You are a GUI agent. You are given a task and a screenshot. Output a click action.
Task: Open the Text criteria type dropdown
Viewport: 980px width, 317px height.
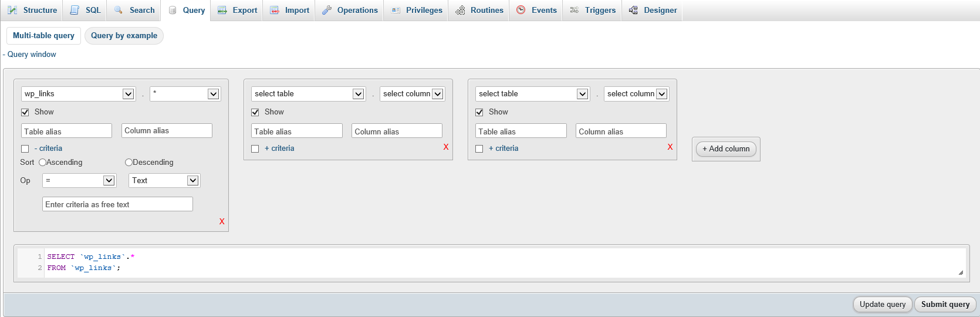(164, 180)
